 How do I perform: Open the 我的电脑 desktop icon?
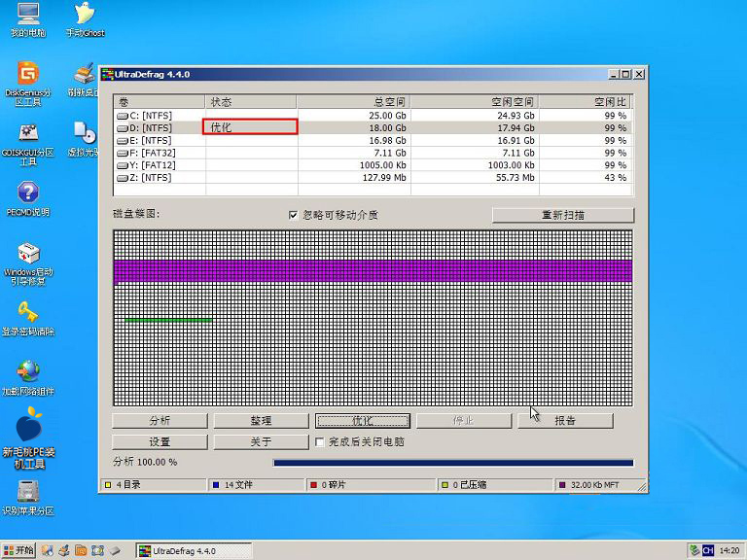pyautogui.click(x=27, y=19)
